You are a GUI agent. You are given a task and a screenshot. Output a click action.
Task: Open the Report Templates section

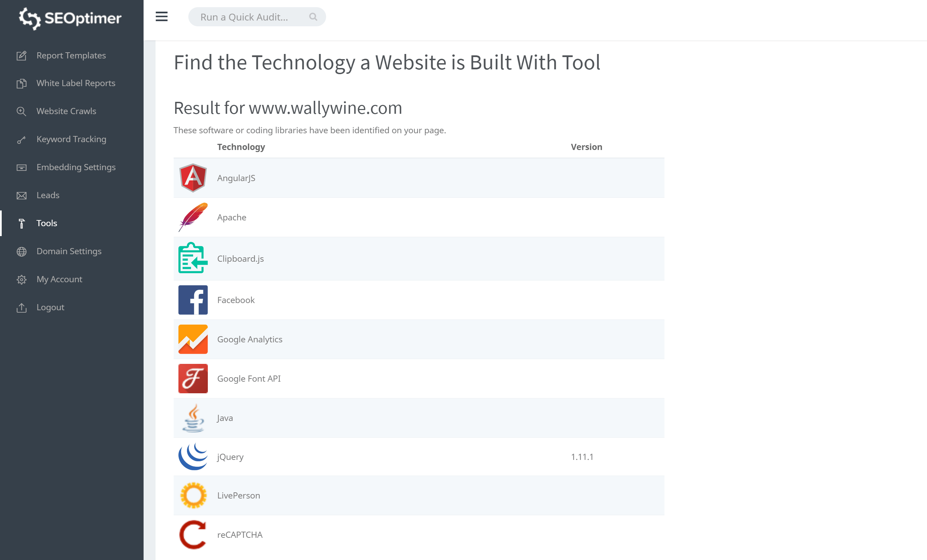(71, 55)
